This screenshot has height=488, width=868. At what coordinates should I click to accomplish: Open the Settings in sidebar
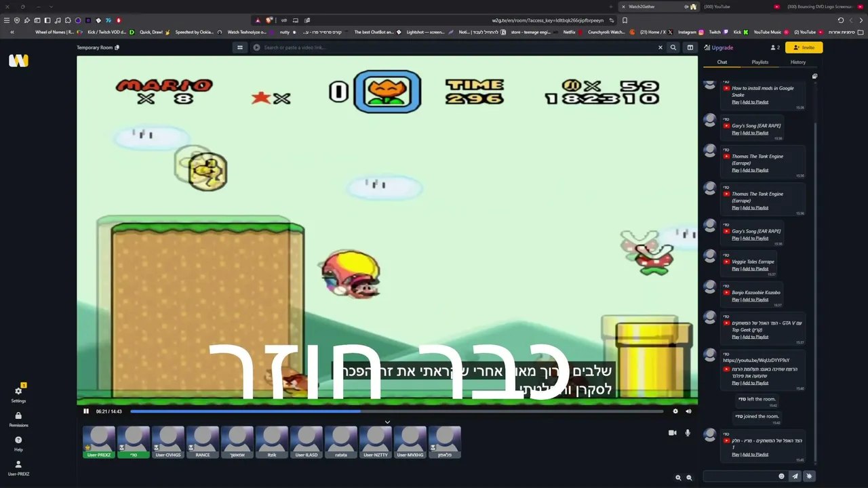pyautogui.click(x=18, y=394)
